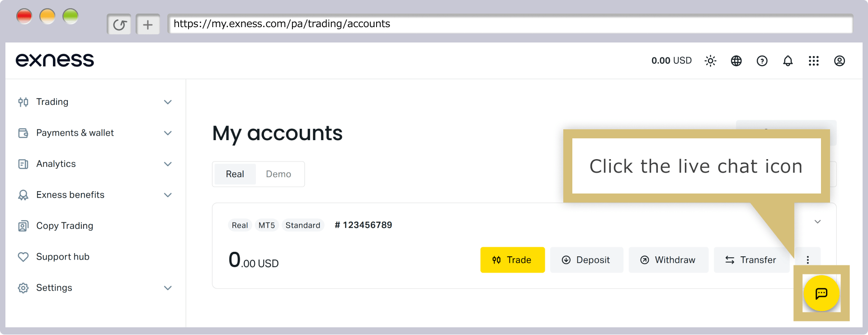Image resolution: width=868 pixels, height=335 pixels.
Task: Open the user profile icon
Action: tap(839, 61)
